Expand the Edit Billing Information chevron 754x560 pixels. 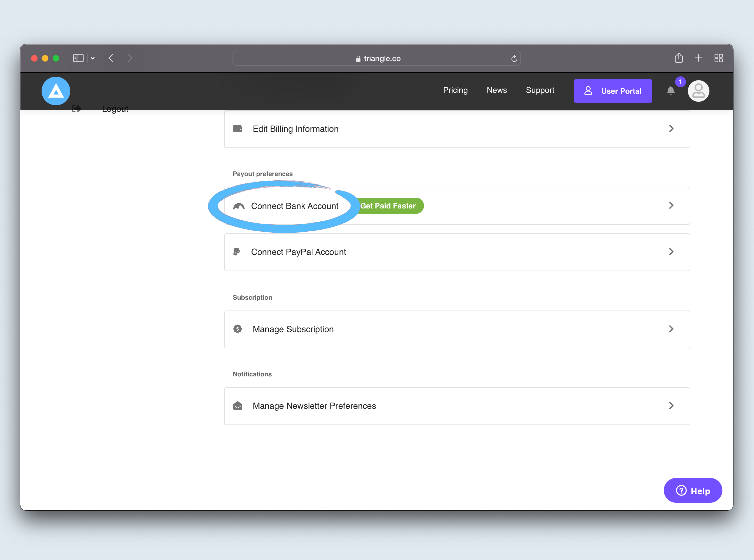(671, 129)
